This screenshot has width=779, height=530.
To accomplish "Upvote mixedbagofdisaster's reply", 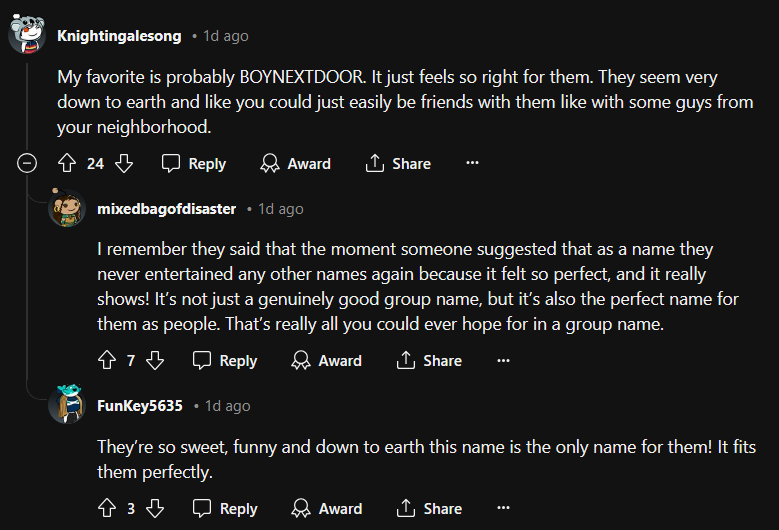I will [x=107, y=360].
